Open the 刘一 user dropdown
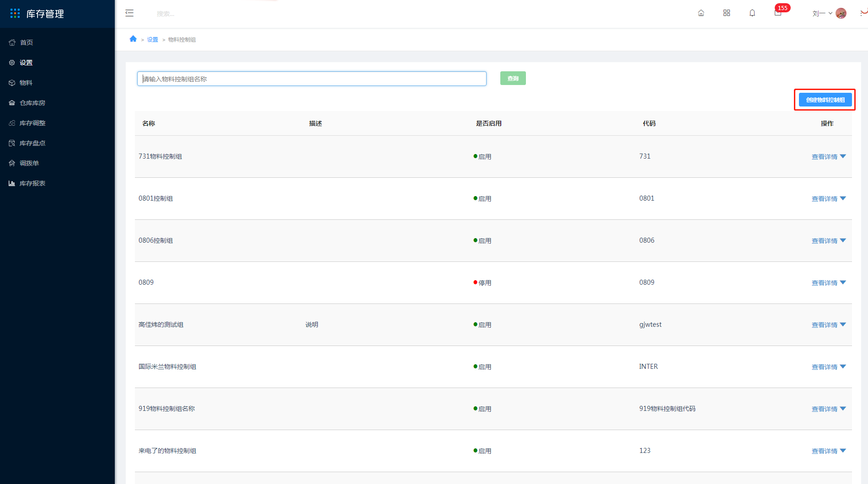868x484 pixels. (822, 14)
